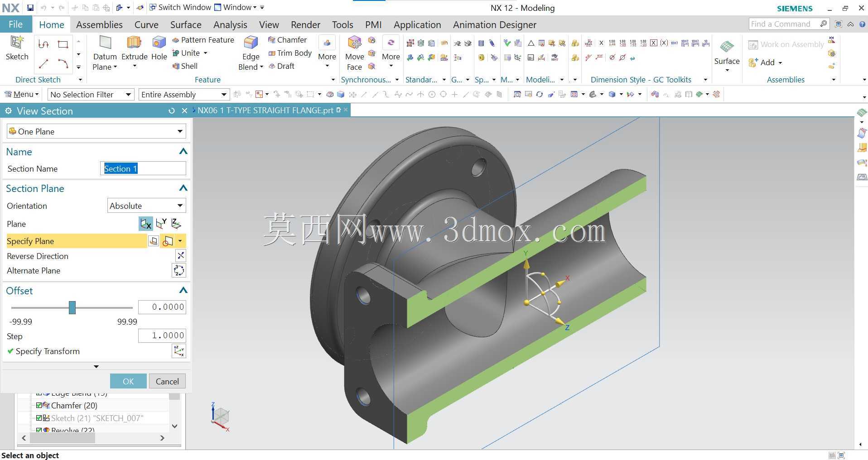Toggle the Sketch (21) SKETCH_007 checkbox

pyautogui.click(x=39, y=418)
